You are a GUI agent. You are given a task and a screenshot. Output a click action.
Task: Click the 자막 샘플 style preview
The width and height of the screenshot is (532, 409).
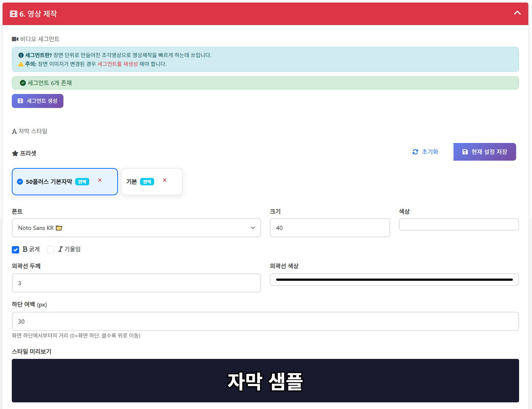(265, 381)
